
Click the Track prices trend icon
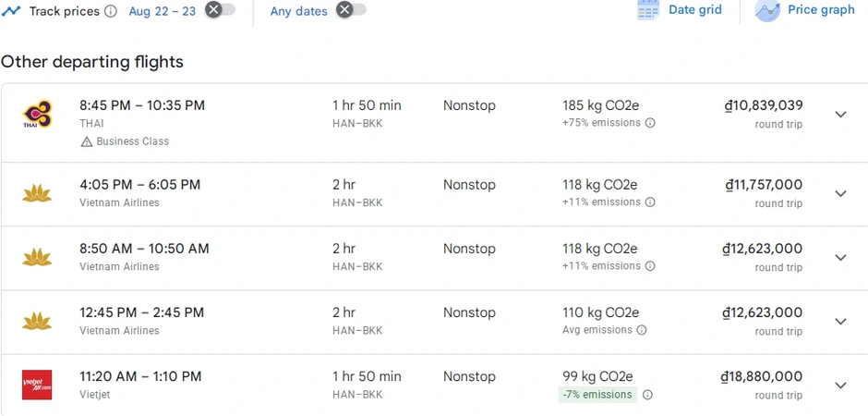pyautogui.click(x=11, y=11)
